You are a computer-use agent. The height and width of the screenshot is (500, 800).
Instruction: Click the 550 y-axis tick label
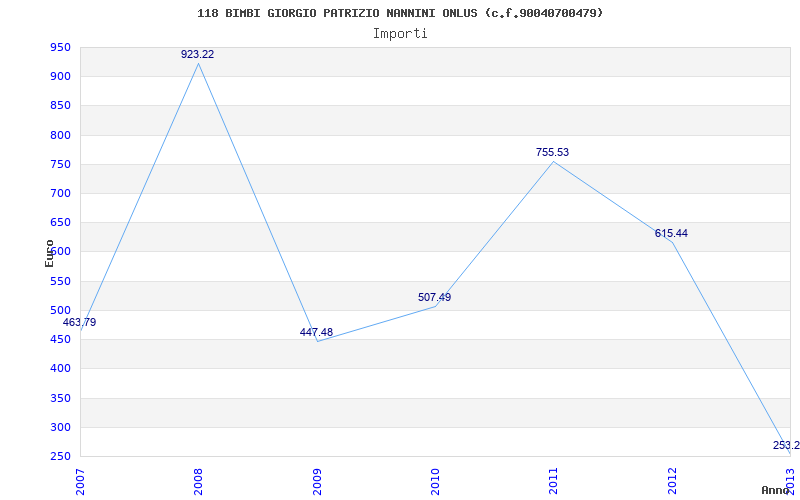60,281
